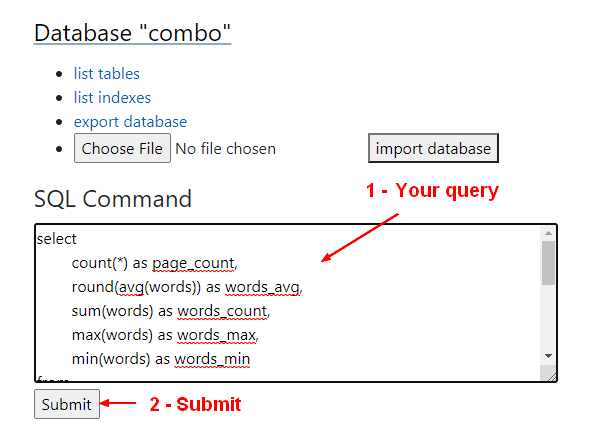Click the "words_min" alias in the query

click(212, 358)
